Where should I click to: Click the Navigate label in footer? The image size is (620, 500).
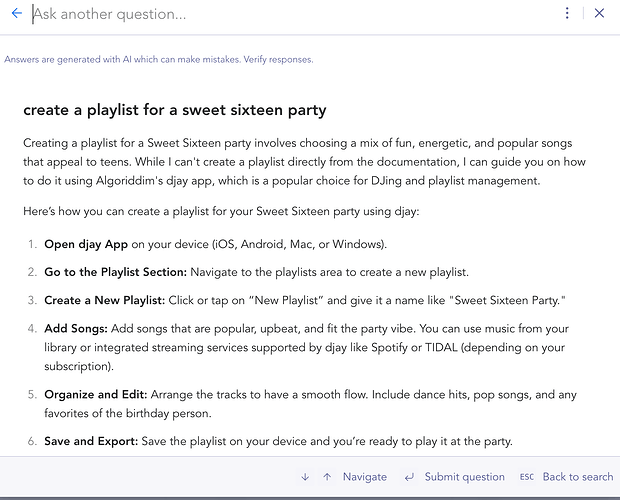pyautogui.click(x=364, y=477)
